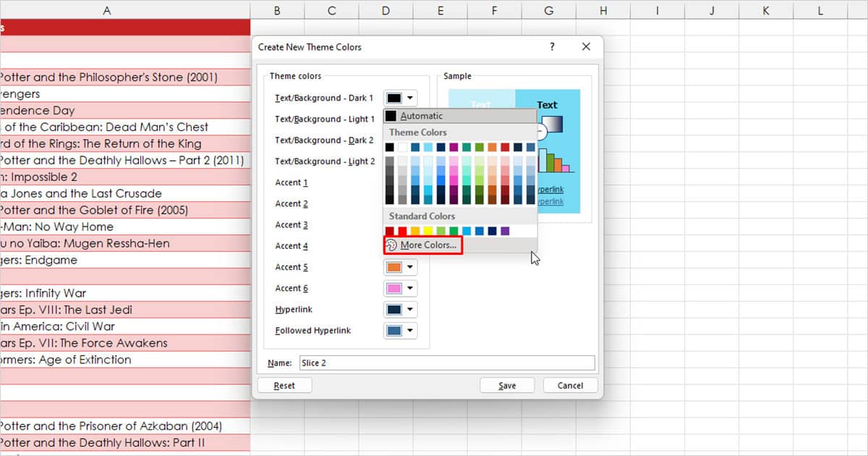Image resolution: width=868 pixels, height=456 pixels.
Task: Click the Text/Background Light 2 color button
Action: (x=395, y=161)
